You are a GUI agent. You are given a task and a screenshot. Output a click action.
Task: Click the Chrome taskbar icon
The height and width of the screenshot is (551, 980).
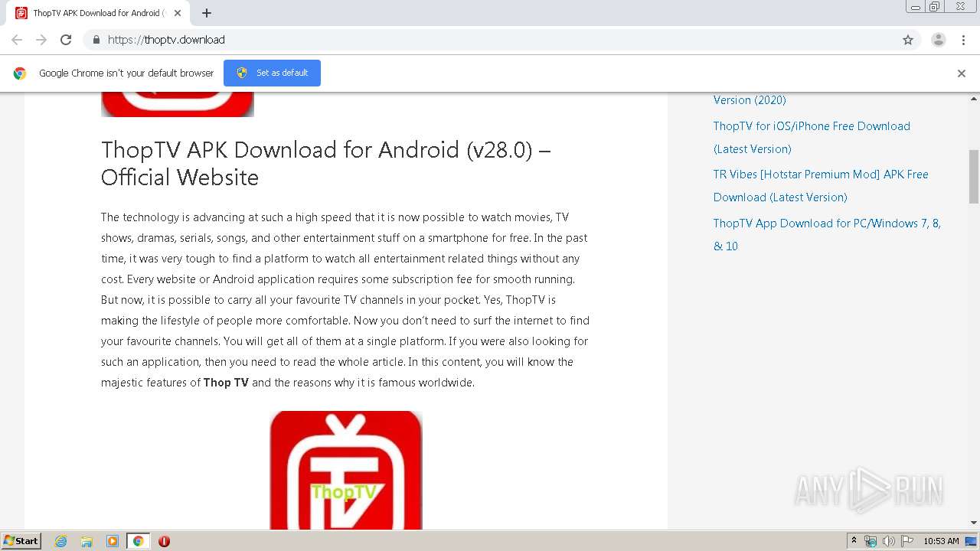(138, 541)
